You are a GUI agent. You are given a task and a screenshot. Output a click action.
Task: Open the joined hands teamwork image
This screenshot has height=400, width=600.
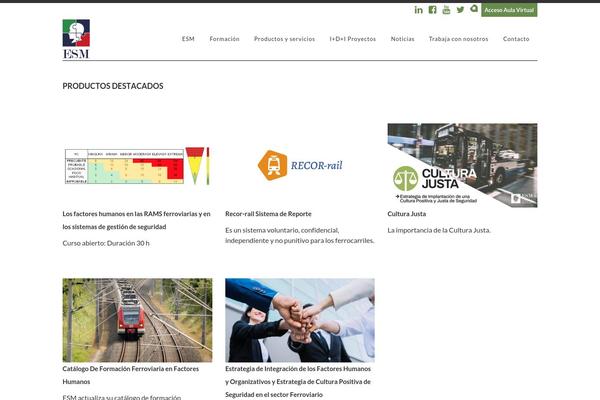(300, 320)
